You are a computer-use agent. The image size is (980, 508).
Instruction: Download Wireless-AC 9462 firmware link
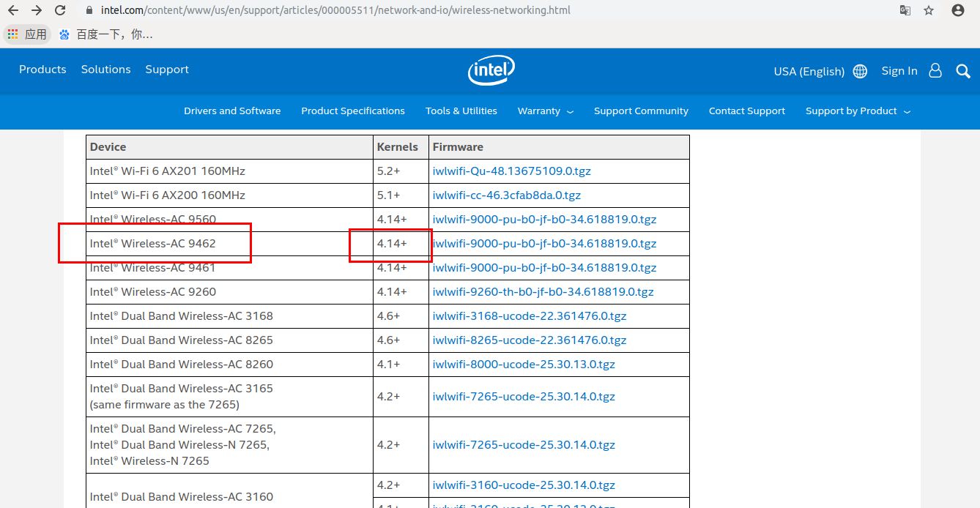point(544,244)
